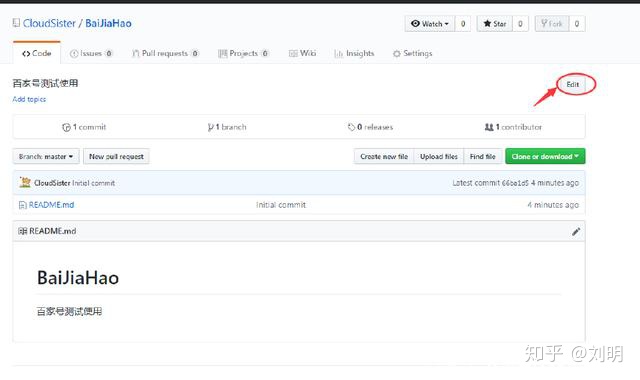View the 0 releases link
Image resolution: width=640 pixels, height=380 pixels.
(371, 127)
